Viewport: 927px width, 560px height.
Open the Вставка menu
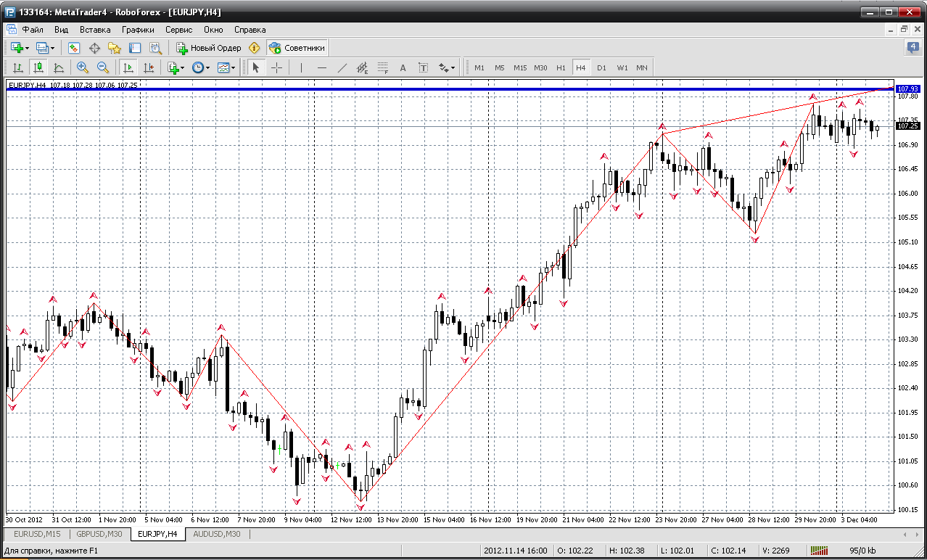pos(95,30)
